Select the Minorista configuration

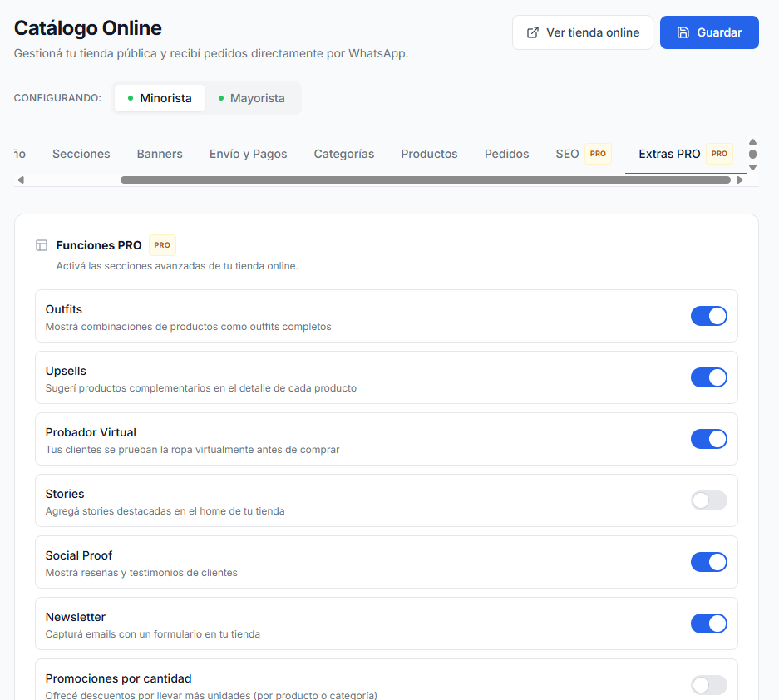pyautogui.click(x=160, y=98)
